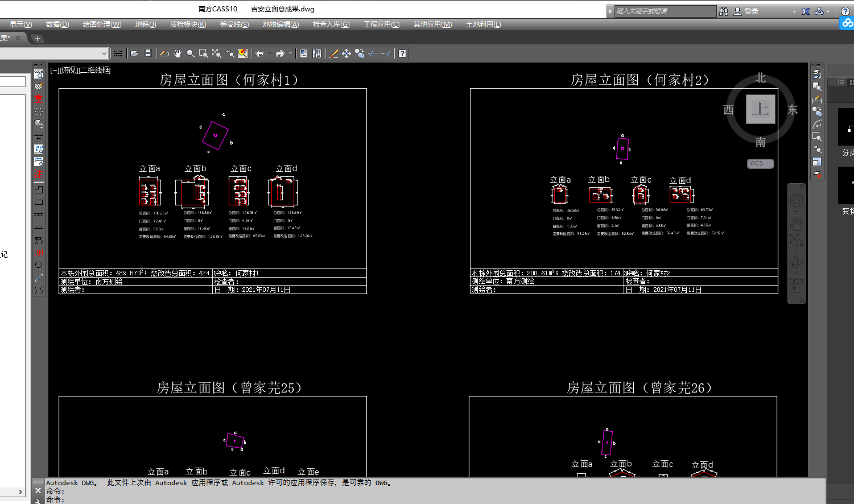Click the Open file toolbar icon

(x=134, y=53)
